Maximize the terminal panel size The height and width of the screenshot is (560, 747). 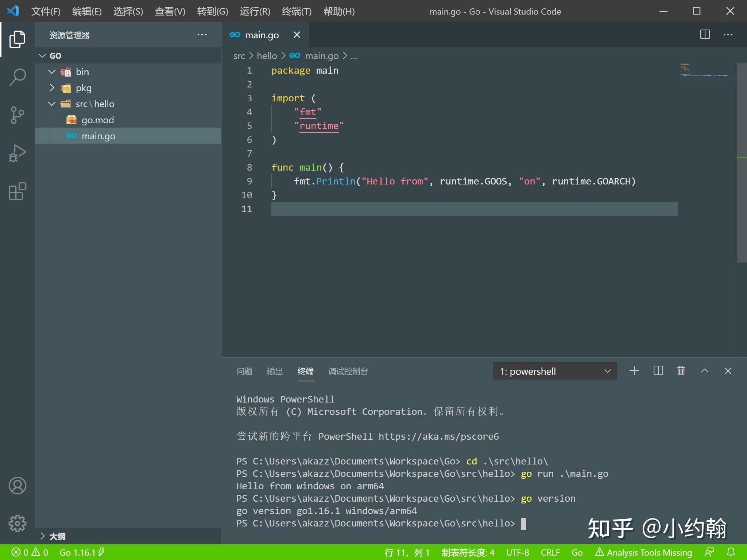click(705, 371)
